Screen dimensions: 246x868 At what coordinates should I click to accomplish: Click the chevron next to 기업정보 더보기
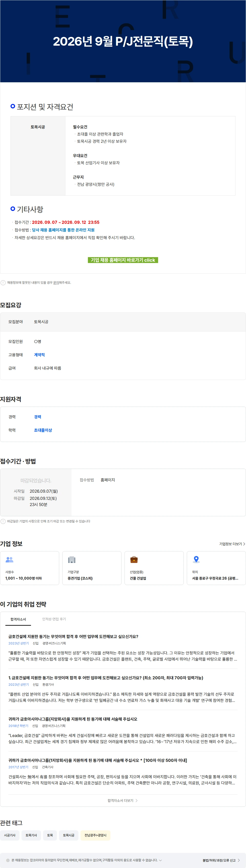pyautogui.click(x=244, y=544)
